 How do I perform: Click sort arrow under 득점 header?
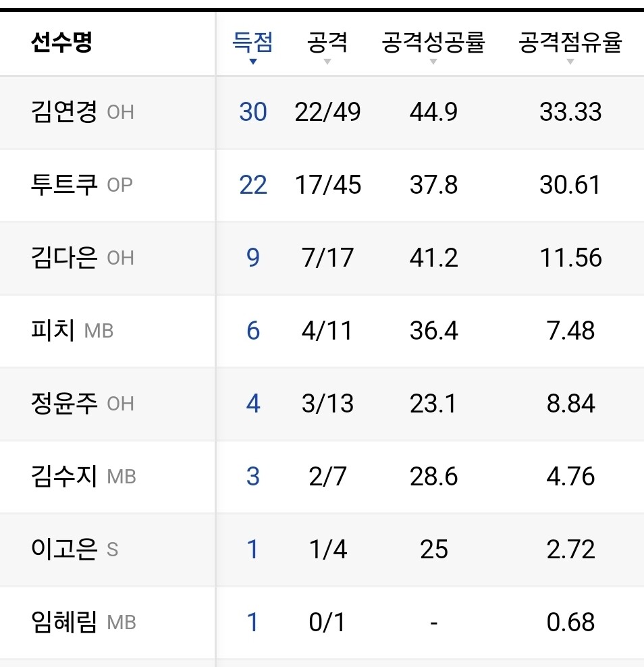pyautogui.click(x=253, y=62)
